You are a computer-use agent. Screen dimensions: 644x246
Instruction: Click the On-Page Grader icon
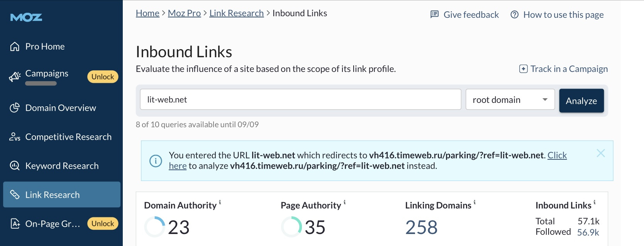click(x=15, y=224)
